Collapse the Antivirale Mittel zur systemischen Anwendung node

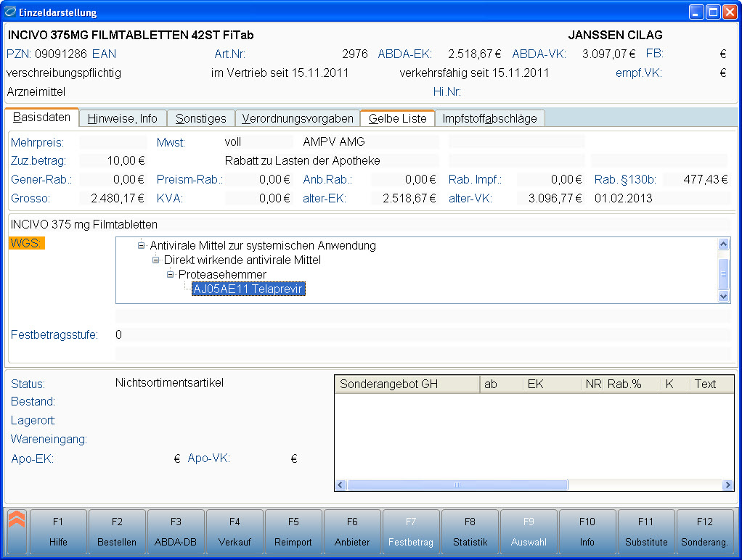tap(141, 245)
